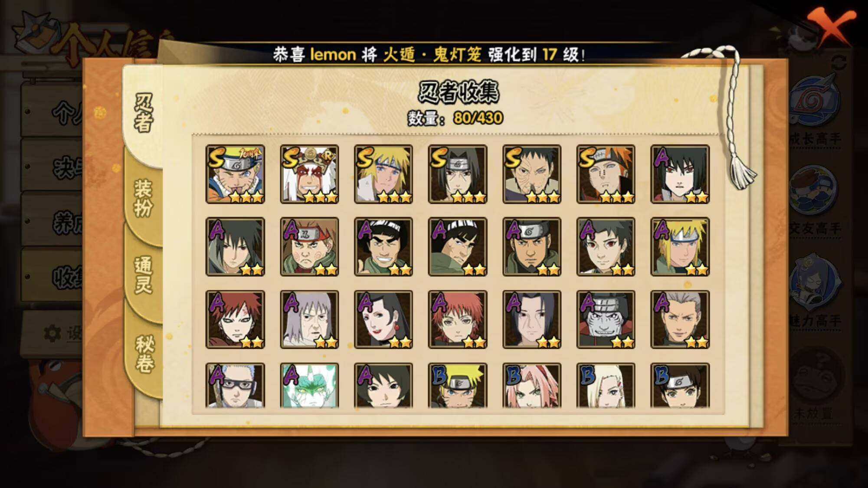Select the B-rank Sakura portrait
868x488 pixels.
pyautogui.click(x=532, y=386)
